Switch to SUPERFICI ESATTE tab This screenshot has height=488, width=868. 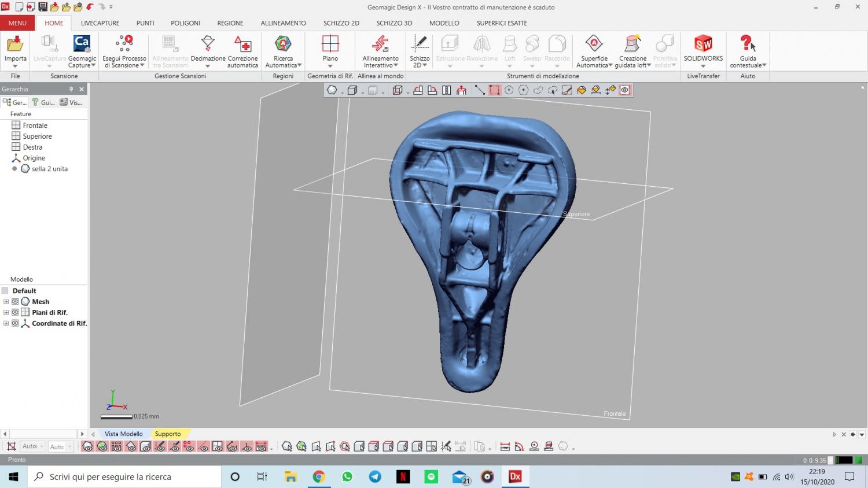(502, 23)
